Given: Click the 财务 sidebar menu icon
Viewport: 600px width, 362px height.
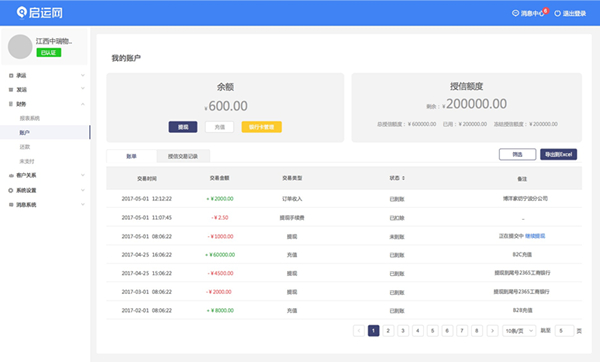Looking at the screenshot, I should [11, 104].
